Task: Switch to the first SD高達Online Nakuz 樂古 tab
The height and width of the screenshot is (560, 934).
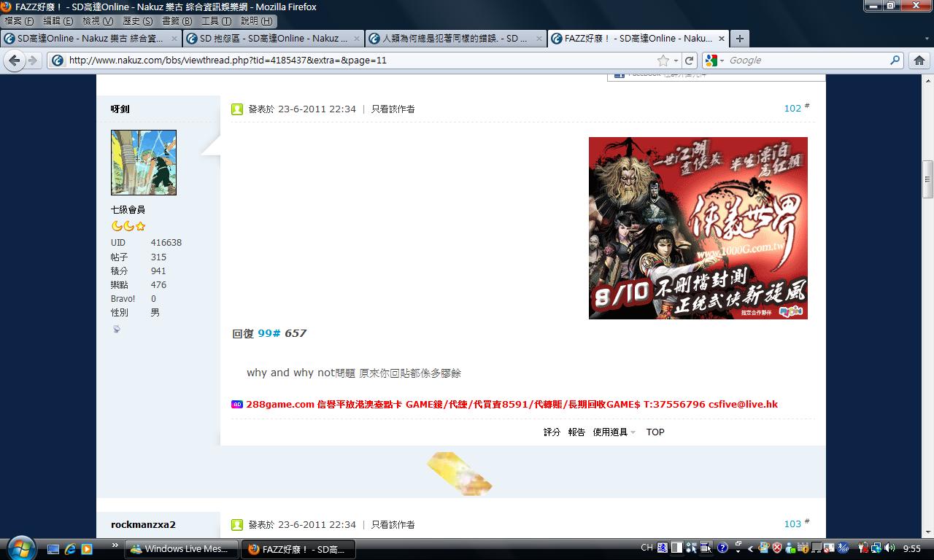Action: coord(90,39)
